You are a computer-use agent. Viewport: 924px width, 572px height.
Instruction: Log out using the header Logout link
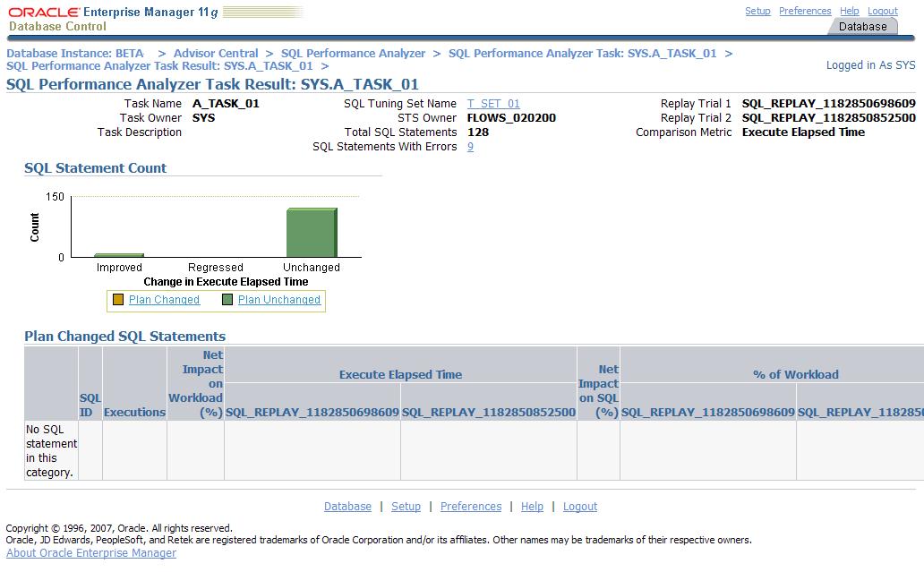(883, 11)
